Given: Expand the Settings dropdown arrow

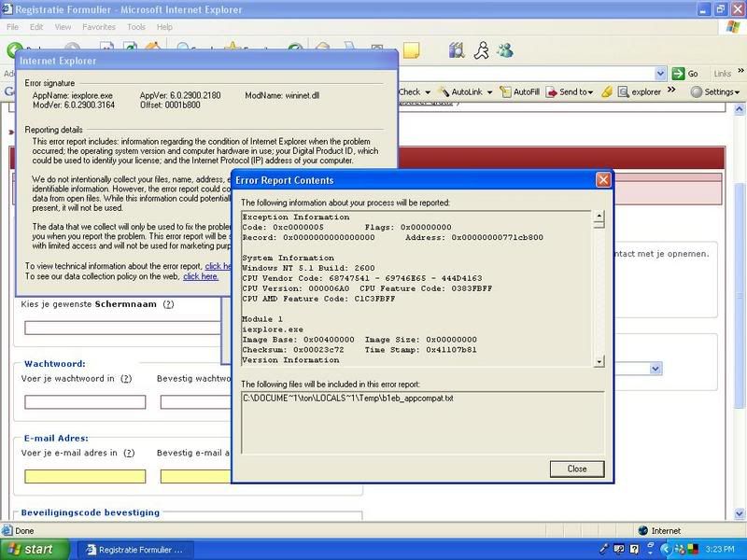Looking at the screenshot, I should click(x=737, y=92).
